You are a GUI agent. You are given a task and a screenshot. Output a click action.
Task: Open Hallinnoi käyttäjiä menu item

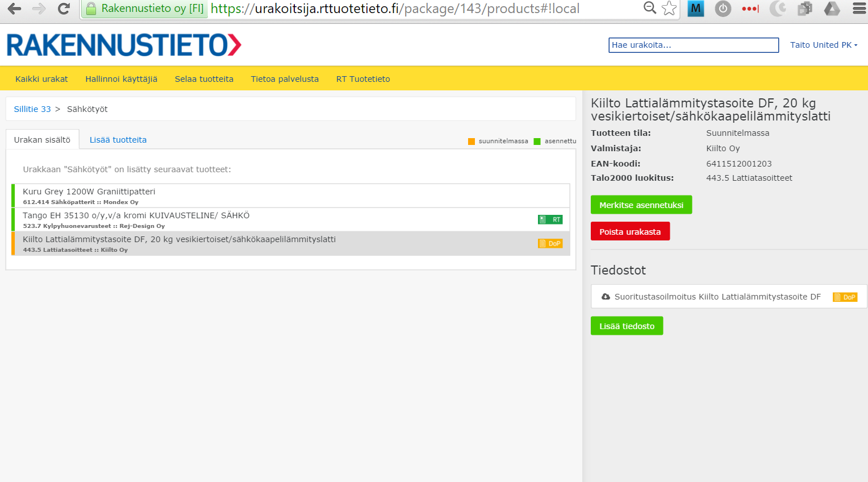(121, 79)
